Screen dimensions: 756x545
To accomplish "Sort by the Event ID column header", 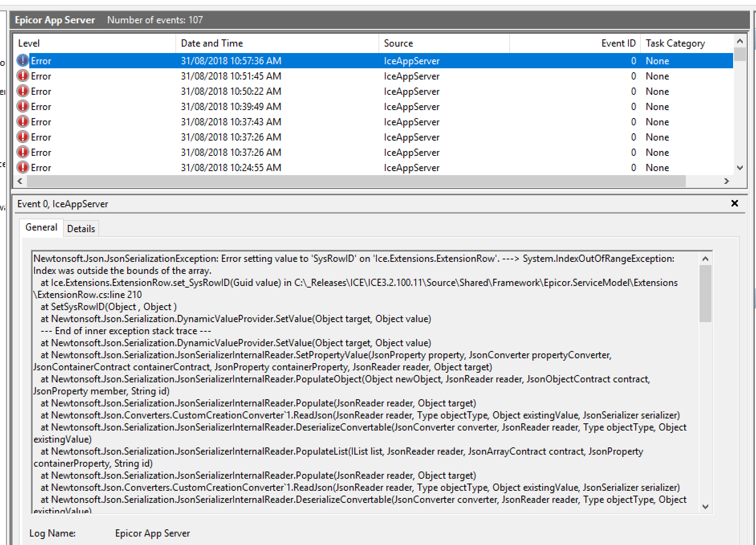I will [575, 43].
